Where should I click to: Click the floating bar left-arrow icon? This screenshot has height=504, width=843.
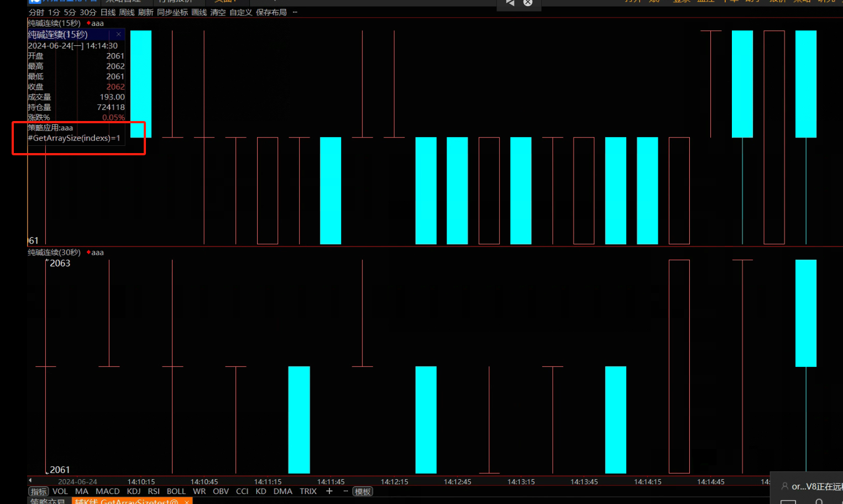[510, 3]
